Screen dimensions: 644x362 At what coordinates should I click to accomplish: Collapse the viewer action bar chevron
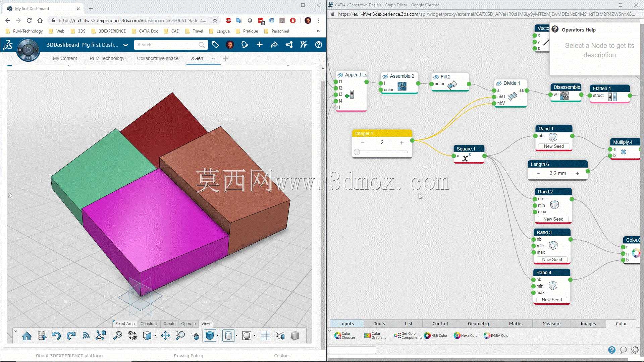pyautogui.click(x=15, y=331)
